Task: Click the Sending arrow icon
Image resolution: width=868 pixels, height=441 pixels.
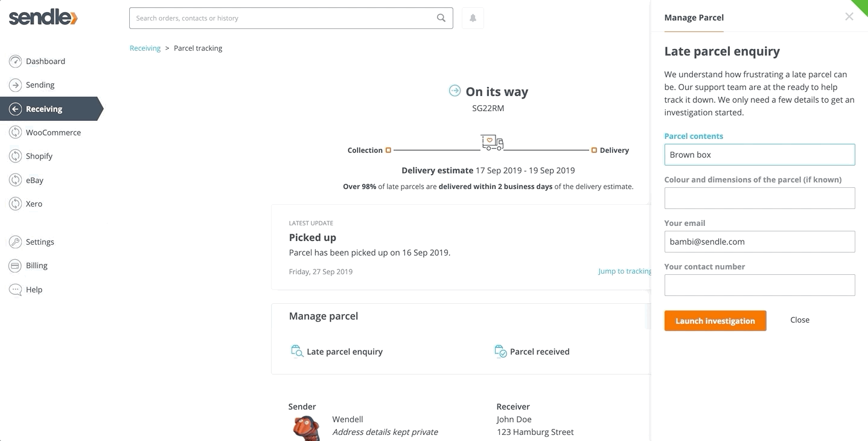Action: [15, 85]
